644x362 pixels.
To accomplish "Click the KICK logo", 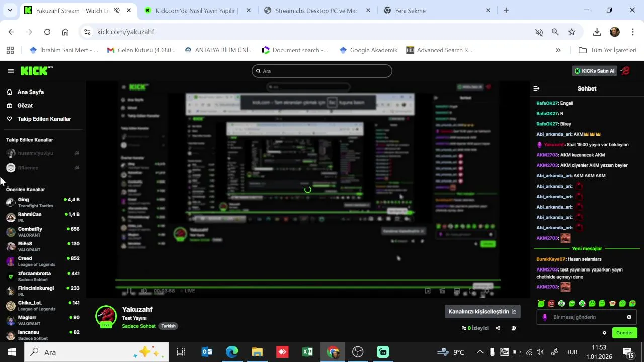I will point(37,71).
